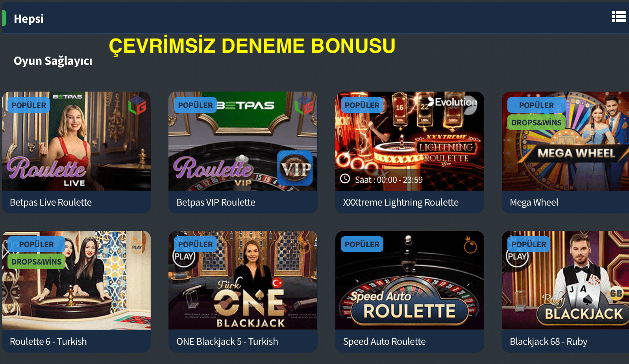This screenshot has width=629, height=364.
Task: Click the ÇEVRİMSİZ DENEME BONUSU banner
Action: coord(252,46)
